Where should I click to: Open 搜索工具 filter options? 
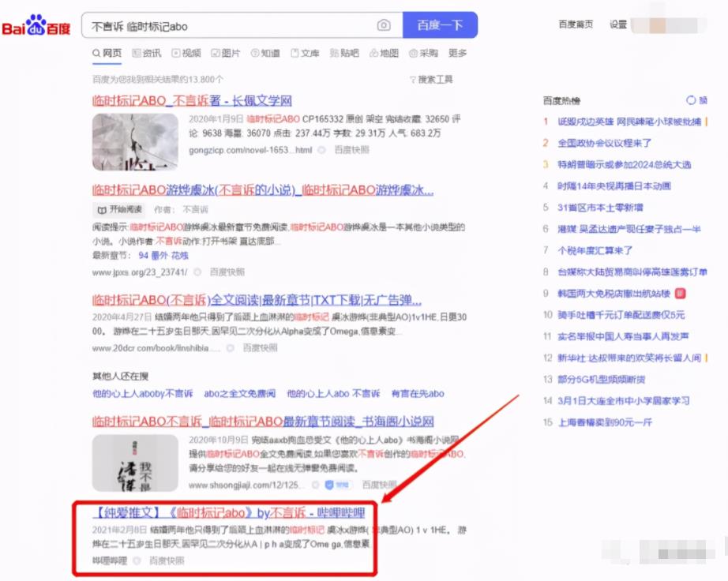pos(431,80)
